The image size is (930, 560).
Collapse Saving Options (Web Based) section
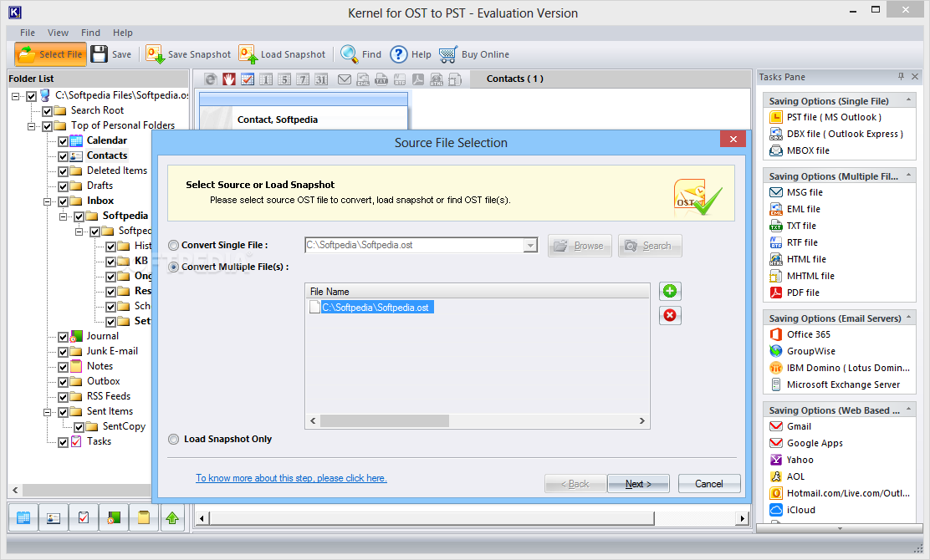[x=908, y=410]
